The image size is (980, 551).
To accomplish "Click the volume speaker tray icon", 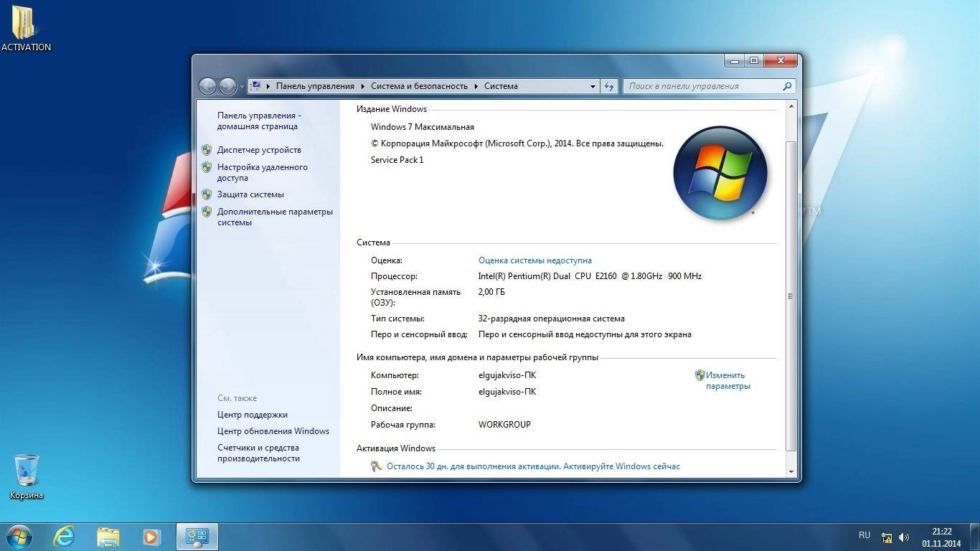I will tap(904, 537).
